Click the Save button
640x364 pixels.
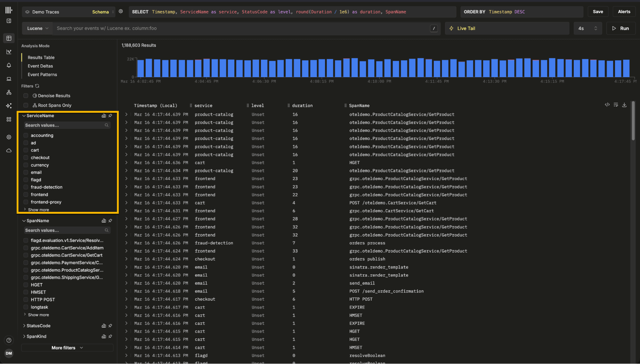pyautogui.click(x=598, y=12)
